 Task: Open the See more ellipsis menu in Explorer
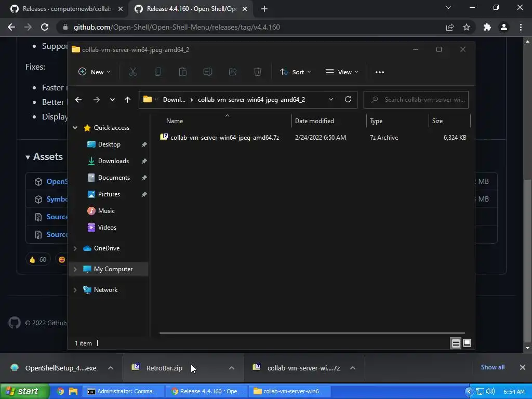tap(380, 72)
